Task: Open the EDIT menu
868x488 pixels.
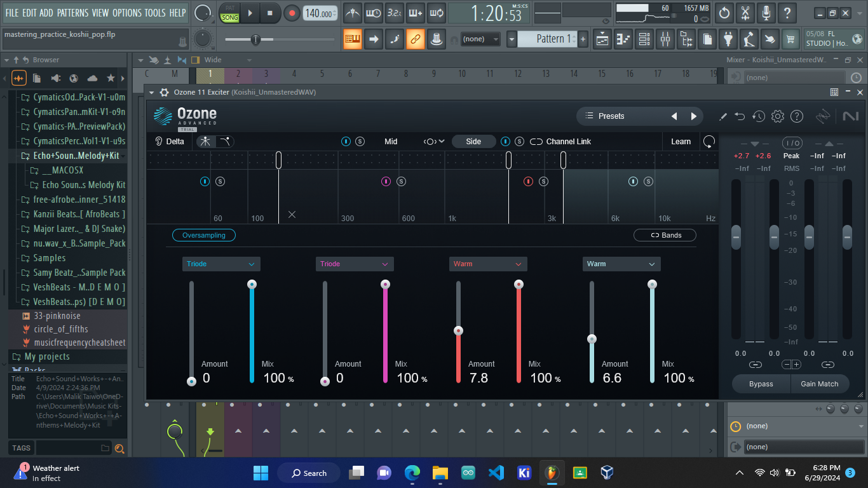Action: tap(30, 13)
